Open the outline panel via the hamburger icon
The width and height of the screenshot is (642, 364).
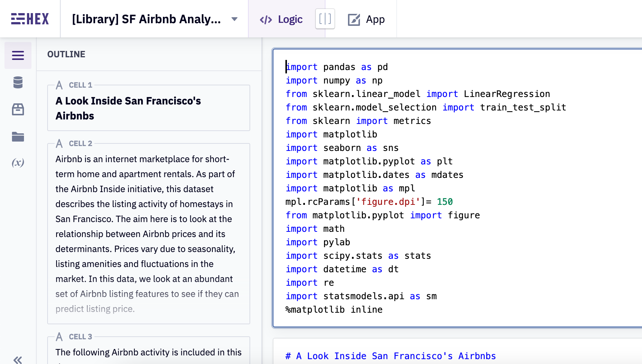pos(18,55)
